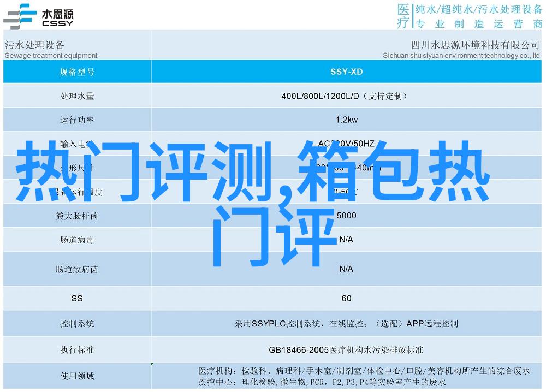Click the '控制系统' row label
The width and height of the screenshot is (546, 392).
point(77,324)
